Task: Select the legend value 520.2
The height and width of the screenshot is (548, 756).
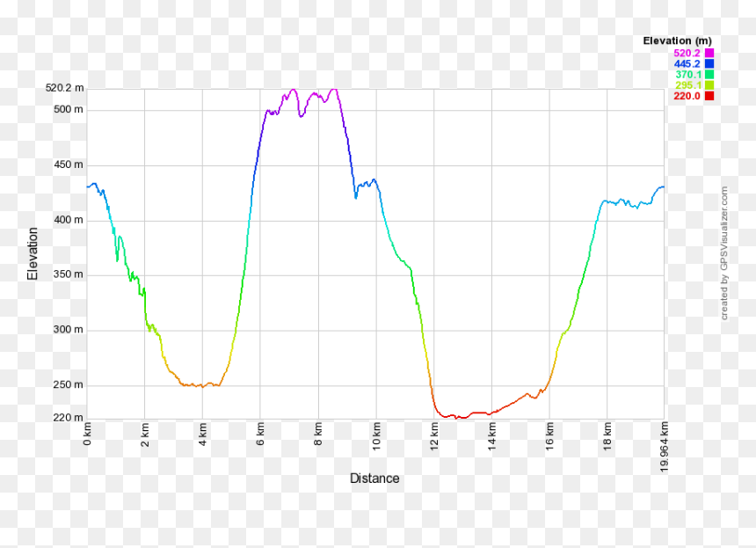Action: [x=687, y=53]
